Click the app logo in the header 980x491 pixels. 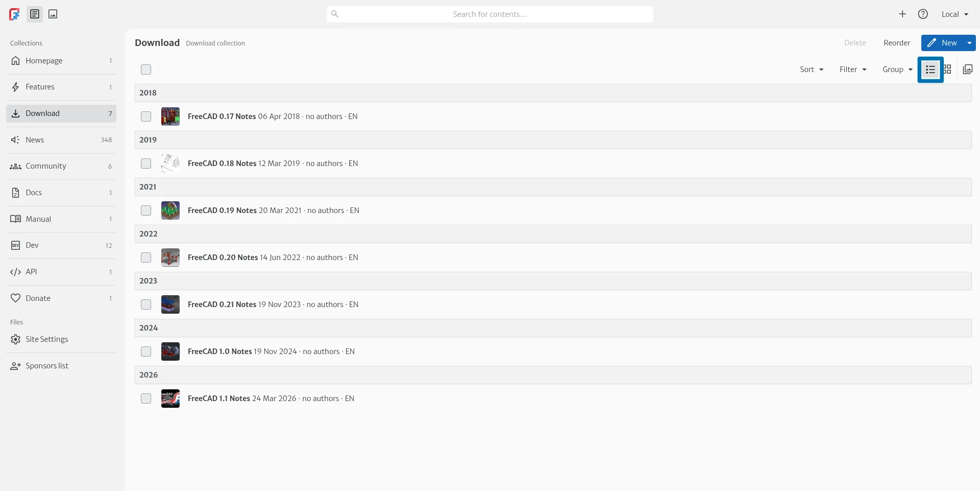(x=14, y=14)
